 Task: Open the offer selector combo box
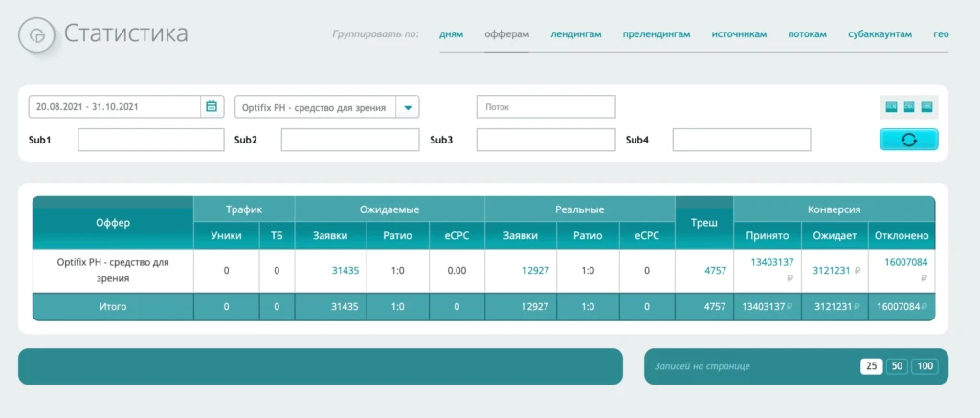(327, 107)
